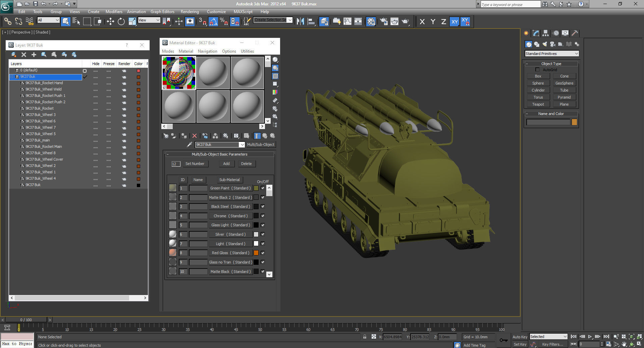Toggle the AutoGrid checkbox
Viewport: 644px width, 348px height.
coord(537,69)
